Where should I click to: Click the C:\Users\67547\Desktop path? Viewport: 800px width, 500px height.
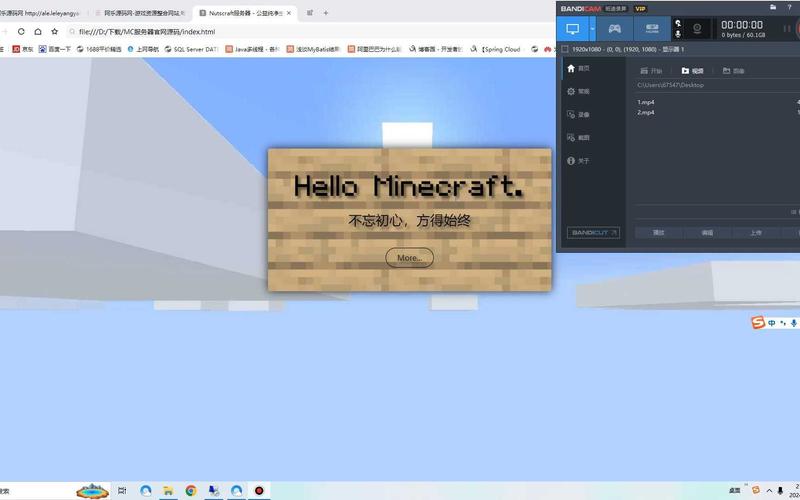tap(670, 85)
